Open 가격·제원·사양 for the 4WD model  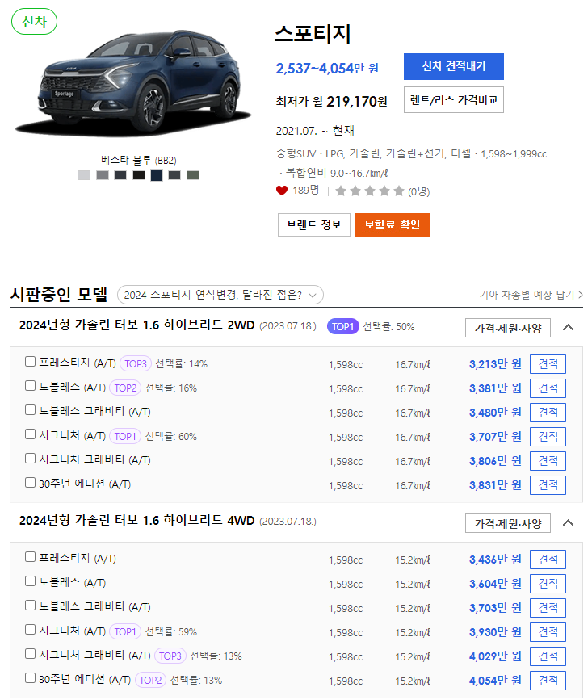click(508, 523)
